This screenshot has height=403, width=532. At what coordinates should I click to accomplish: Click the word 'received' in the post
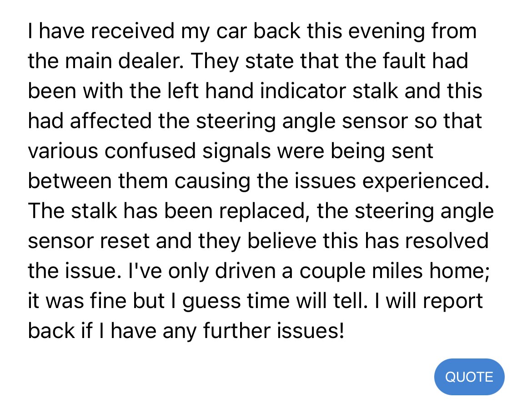133,31
